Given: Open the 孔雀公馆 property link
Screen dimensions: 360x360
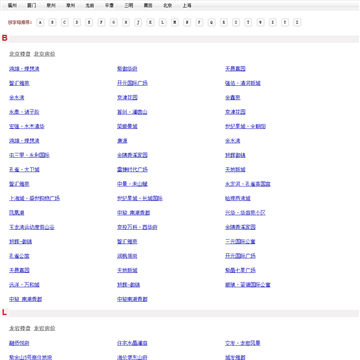Looking at the screenshot, I should [x=19, y=256].
